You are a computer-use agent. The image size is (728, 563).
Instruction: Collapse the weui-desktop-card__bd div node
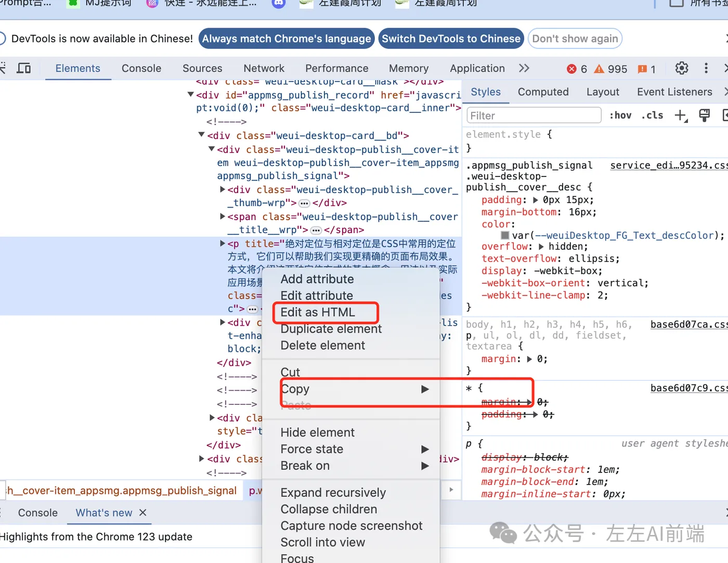201,135
